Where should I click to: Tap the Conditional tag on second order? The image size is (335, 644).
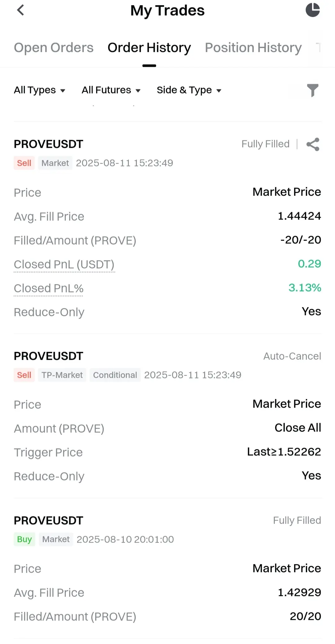click(x=115, y=375)
